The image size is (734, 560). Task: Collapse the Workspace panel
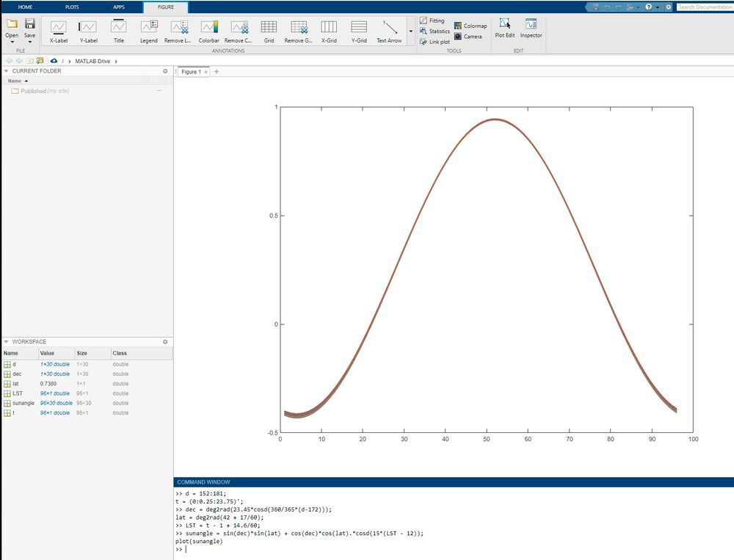[6, 342]
